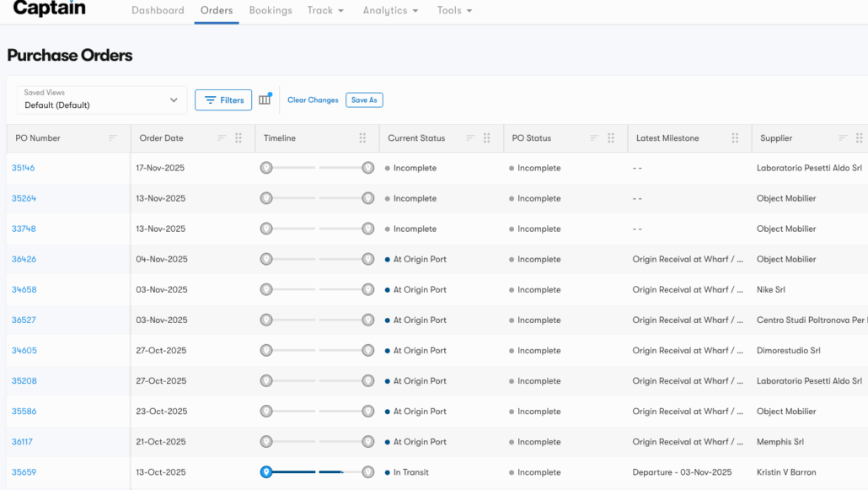The height and width of the screenshot is (490, 868).
Task: Click the PO Status column filter icon
Action: click(x=594, y=138)
